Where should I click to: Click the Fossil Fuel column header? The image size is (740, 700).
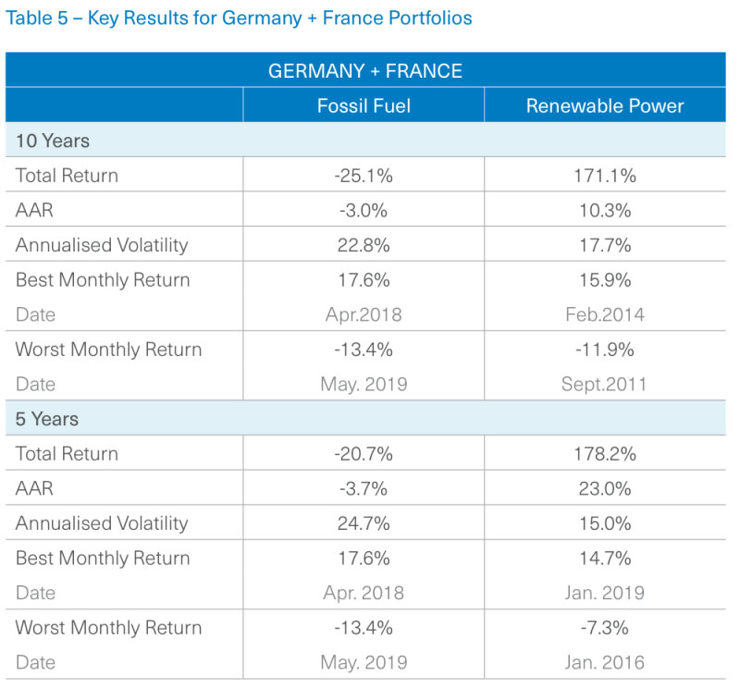364,105
